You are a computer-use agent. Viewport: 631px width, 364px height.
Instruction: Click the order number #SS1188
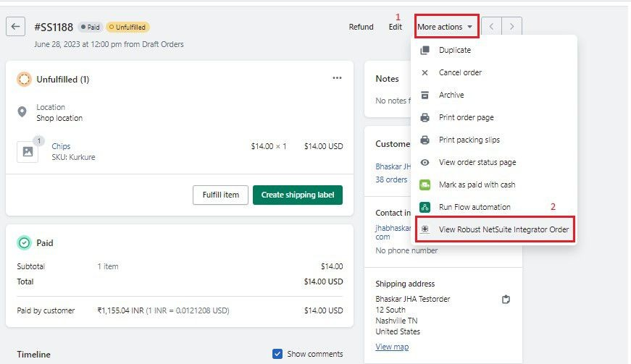pyautogui.click(x=54, y=27)
